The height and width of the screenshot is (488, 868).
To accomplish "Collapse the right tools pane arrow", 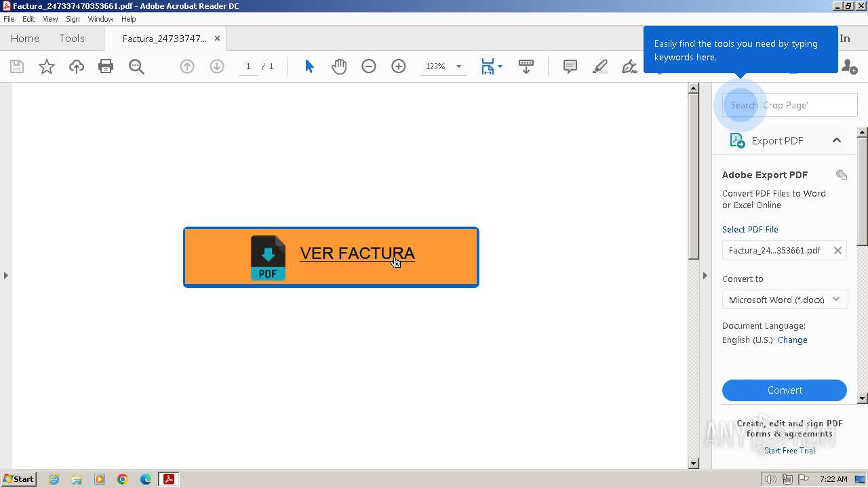I will click(x=705, y=275).
